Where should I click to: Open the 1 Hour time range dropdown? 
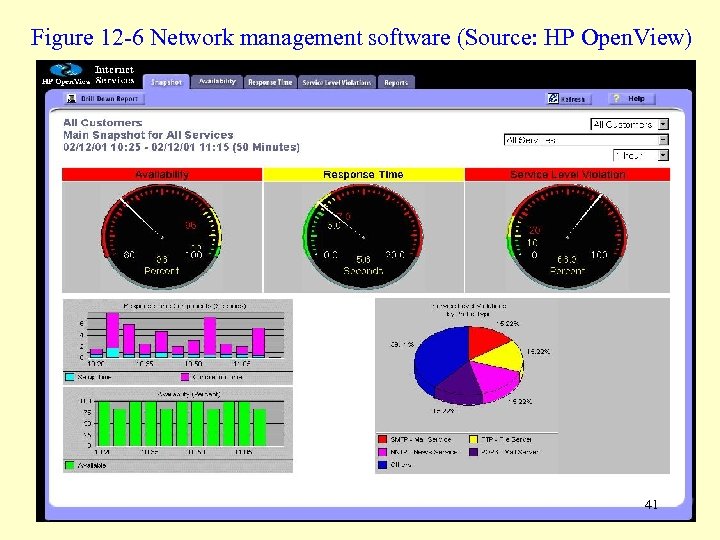coord(641,156)
